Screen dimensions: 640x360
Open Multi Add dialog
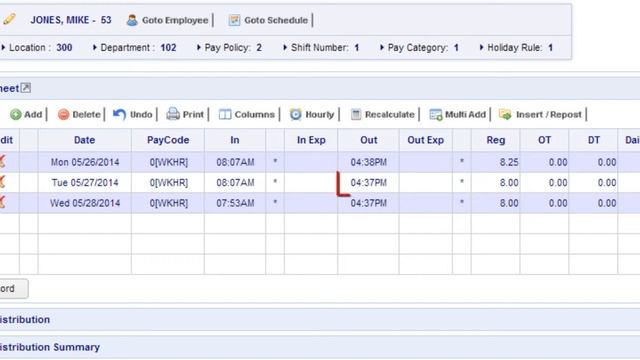pyautogui.click(x=465, y=115)
